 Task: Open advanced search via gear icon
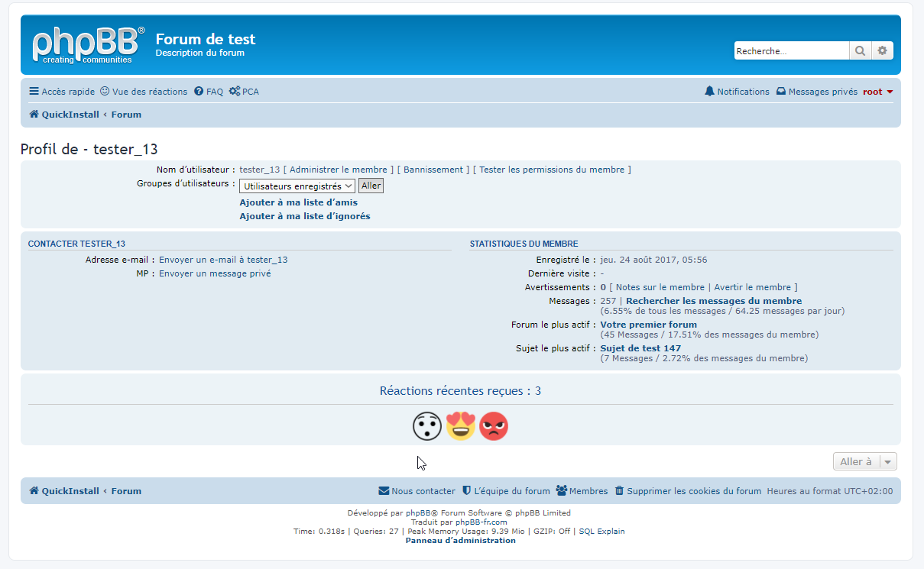(x=882, y=51)
